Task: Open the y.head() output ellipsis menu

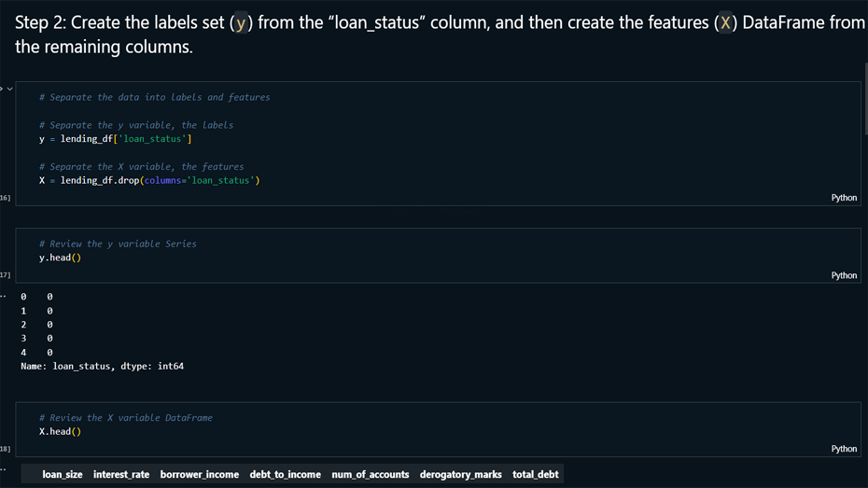Action: point(3,297)
